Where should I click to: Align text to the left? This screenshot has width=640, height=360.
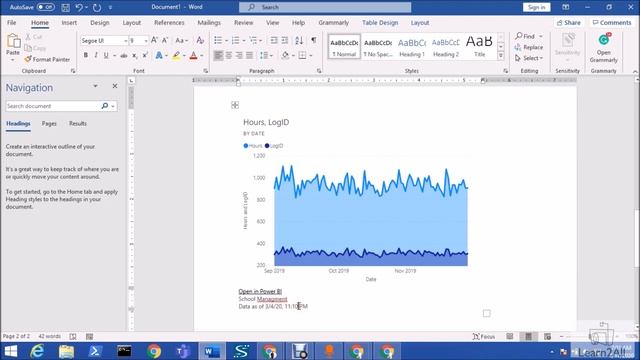pos(218,55)
